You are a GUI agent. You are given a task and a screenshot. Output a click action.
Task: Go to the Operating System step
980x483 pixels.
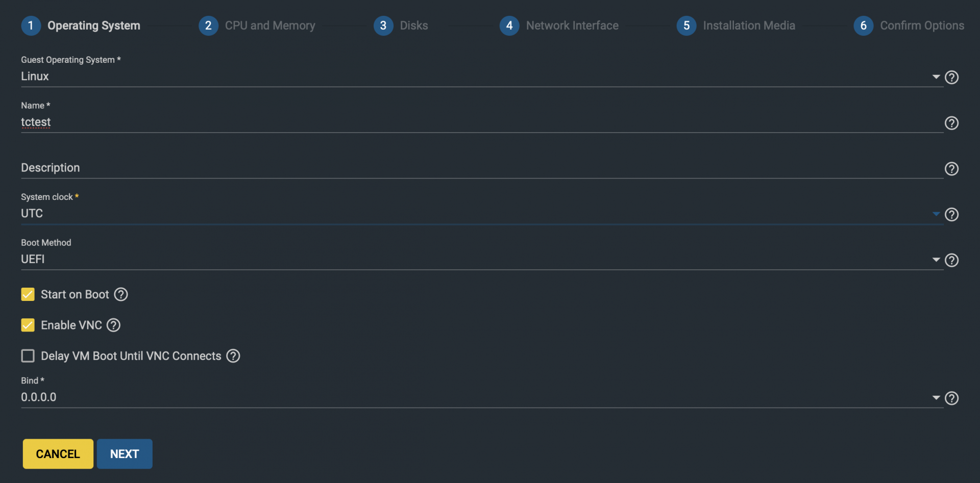point(94,26)
